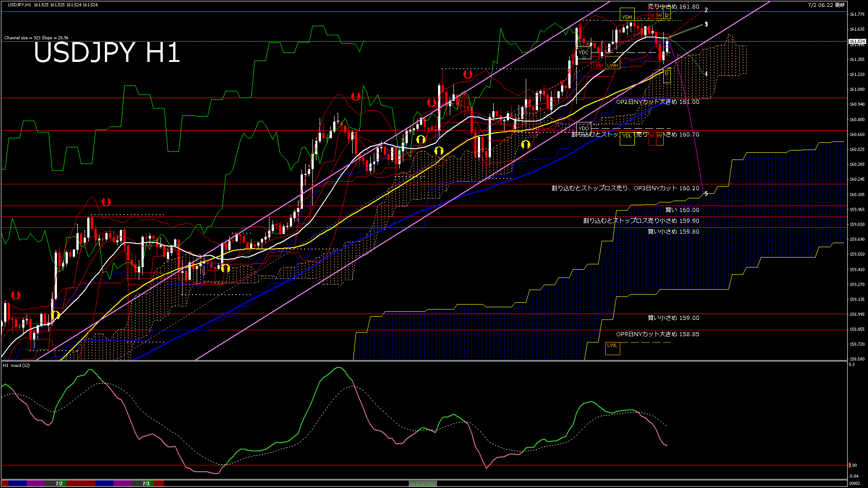Image resolution: width=868 pixels, height=488 pixels.
Task: Click the H1 macd (12) indicator label
Action: [x=16, y=365]
